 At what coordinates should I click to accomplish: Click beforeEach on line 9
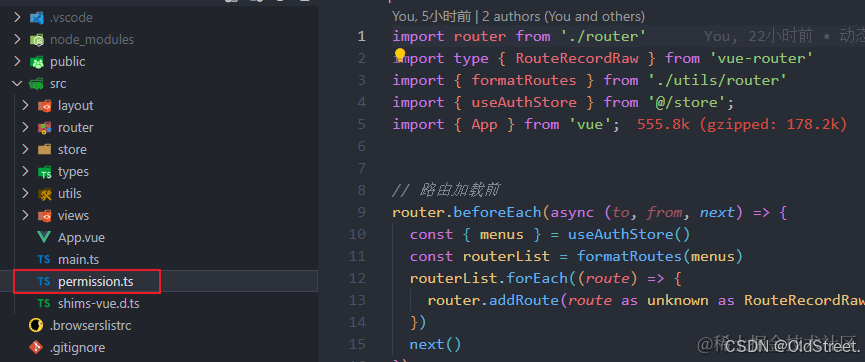point(498,212)
